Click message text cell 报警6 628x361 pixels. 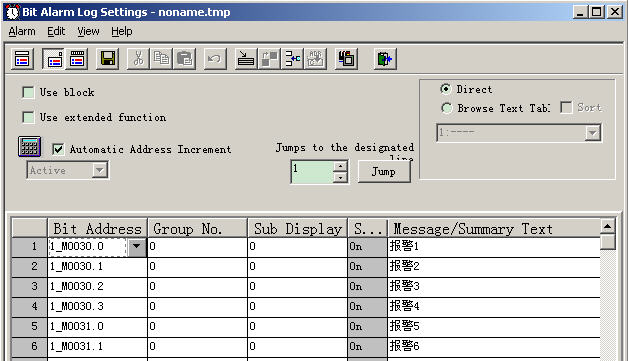[x=494, y=347]
